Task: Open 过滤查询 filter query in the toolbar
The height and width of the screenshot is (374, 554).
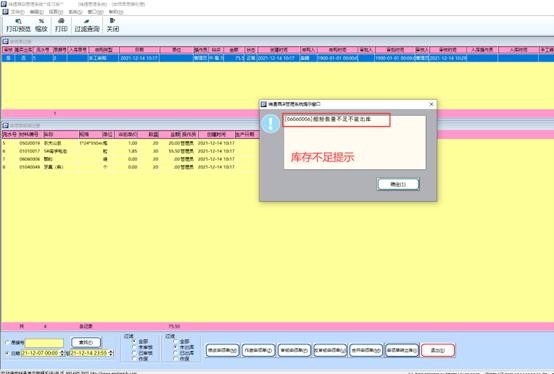Action: click(x=87, y=25)
